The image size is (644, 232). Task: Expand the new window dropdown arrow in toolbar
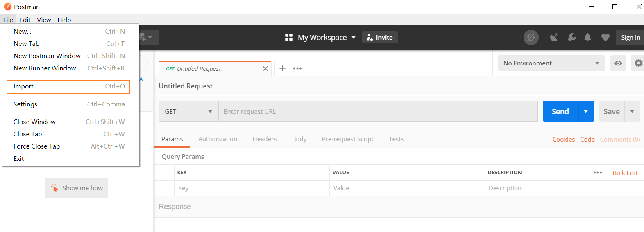tap(149, 38)
